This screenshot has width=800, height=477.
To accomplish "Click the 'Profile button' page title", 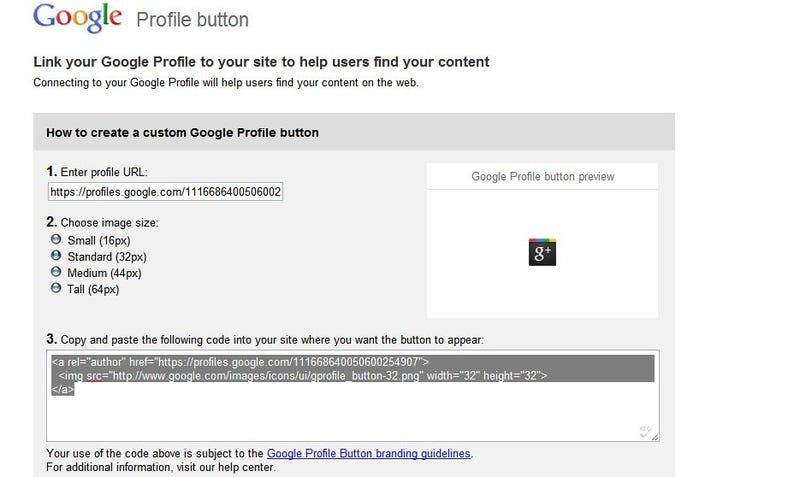I will point(192,20).
